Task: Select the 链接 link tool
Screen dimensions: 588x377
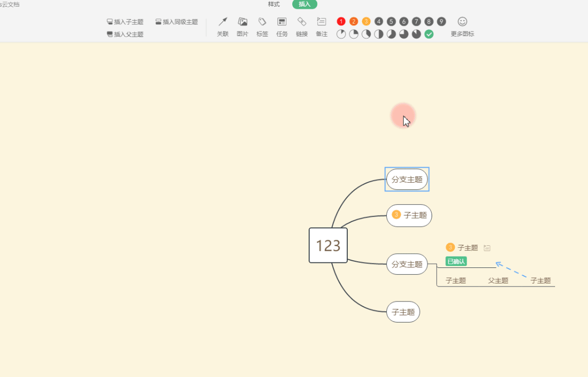Action: [301, 27]
